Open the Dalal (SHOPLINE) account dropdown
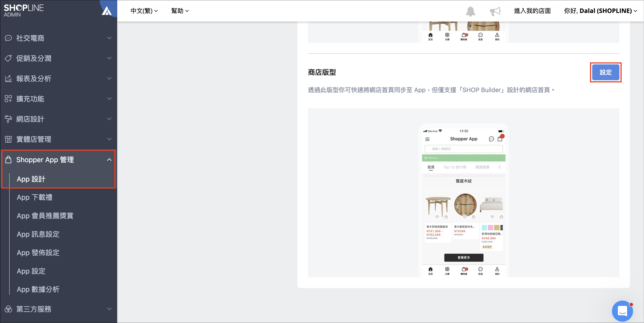Image resolution: width=644 pixels, height=323 pixels. (x=601, y=11)
